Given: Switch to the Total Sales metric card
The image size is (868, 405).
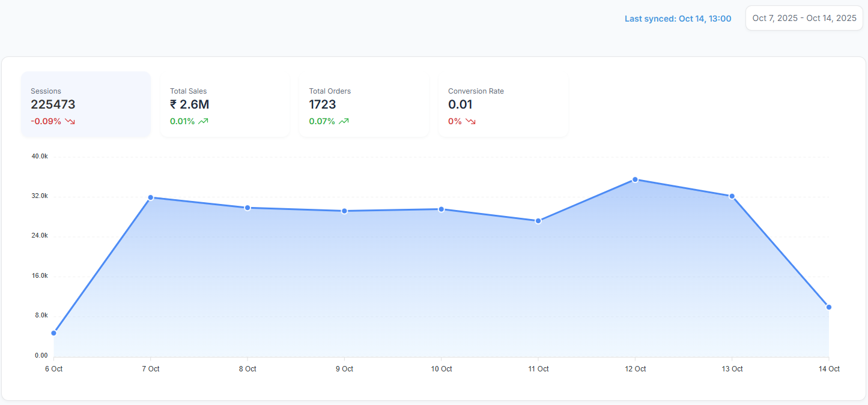Looking at the screenshot, I should tap(225, 104).
